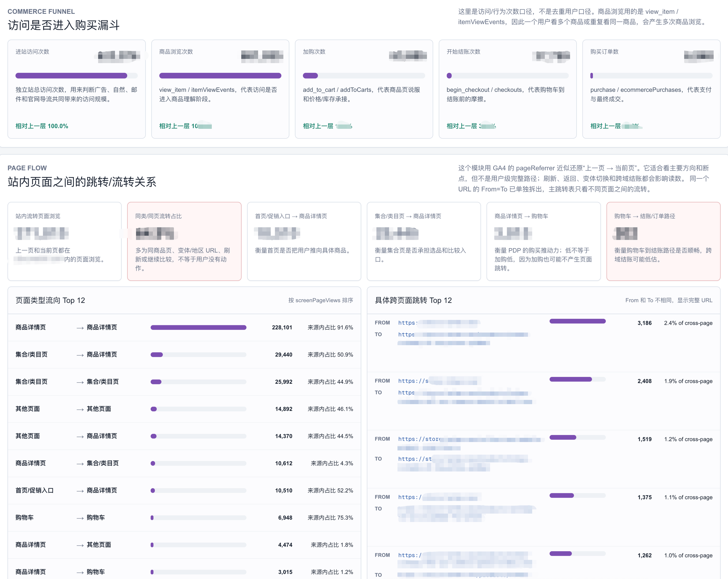Click the cross-page count 2,408
The width and height of the screenshot is (728, 579).
pos(644,381)
